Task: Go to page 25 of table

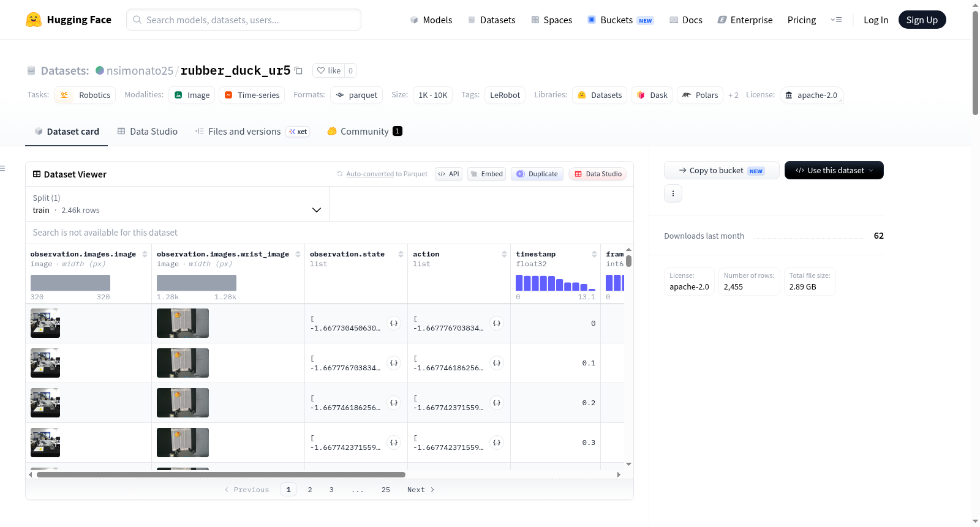Action: pyautogui.click(x=386, y=490)
